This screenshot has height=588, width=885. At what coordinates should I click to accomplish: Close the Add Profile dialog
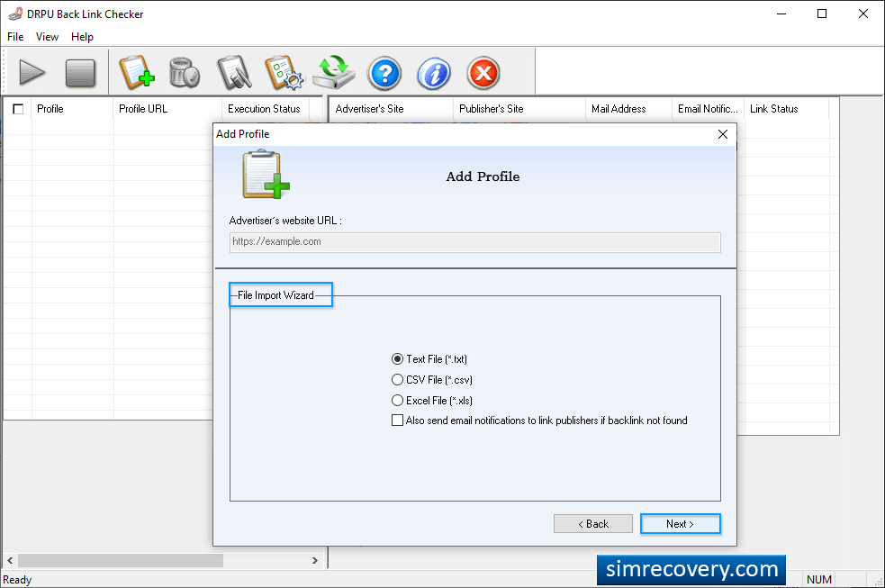[x=722, y=134]
